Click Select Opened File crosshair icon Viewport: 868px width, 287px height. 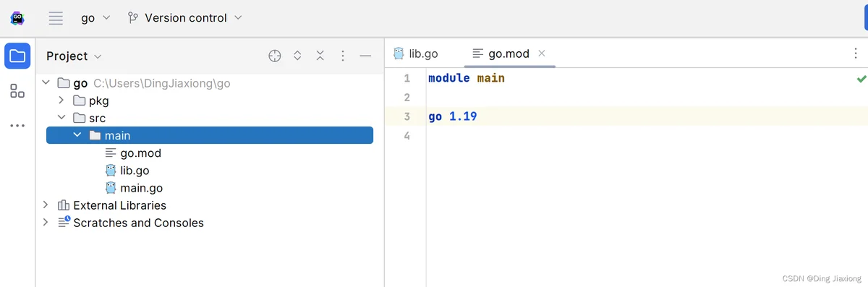[275, 56]
